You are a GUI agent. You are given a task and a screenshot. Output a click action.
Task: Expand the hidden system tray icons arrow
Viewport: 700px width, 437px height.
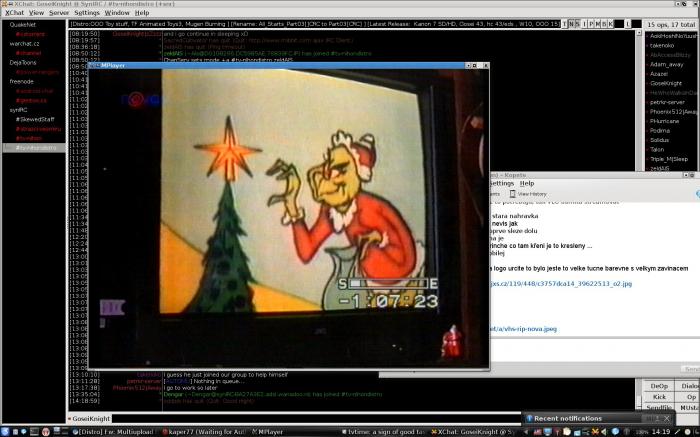point(526,432)
